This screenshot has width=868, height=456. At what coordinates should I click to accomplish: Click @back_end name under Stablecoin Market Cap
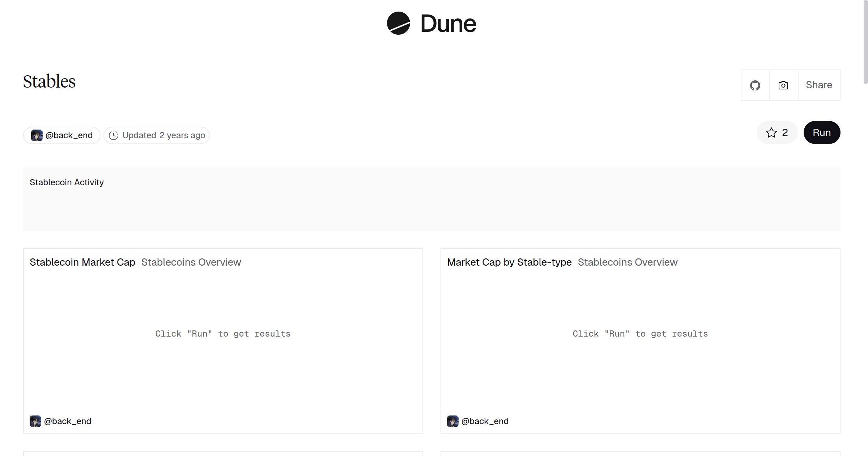[68, 421]
